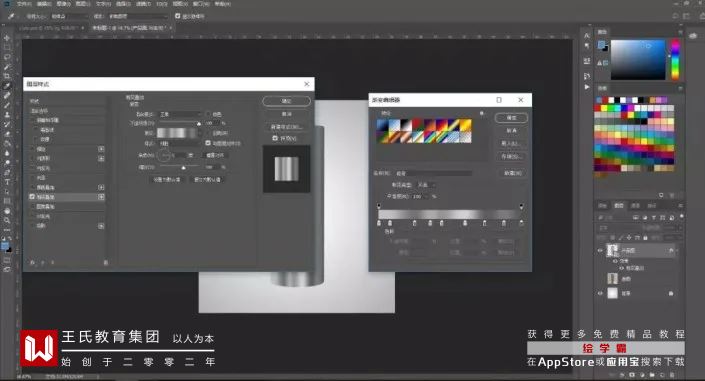
Task: Select the Lasso tool
Action: pyautogui.click(x=7, y=57)
